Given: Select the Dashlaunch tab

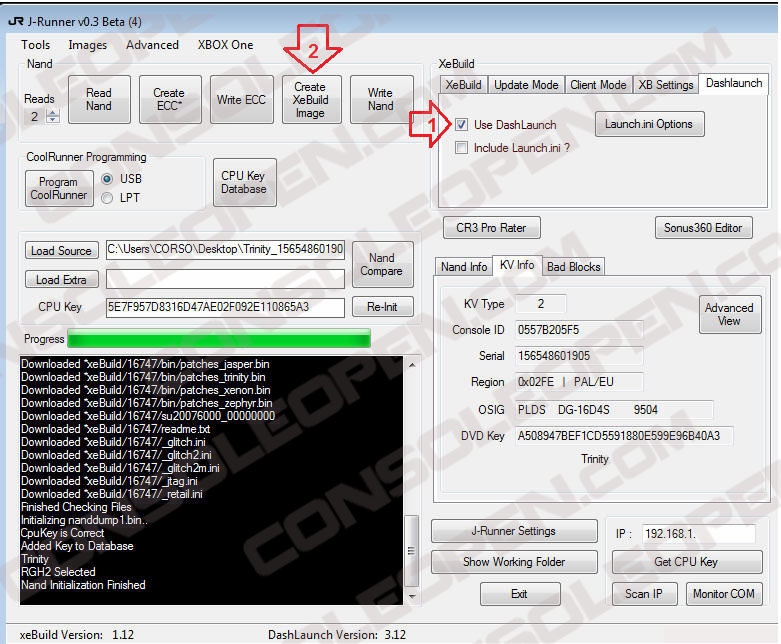Looking at the screenshot, I should [734, 83].
